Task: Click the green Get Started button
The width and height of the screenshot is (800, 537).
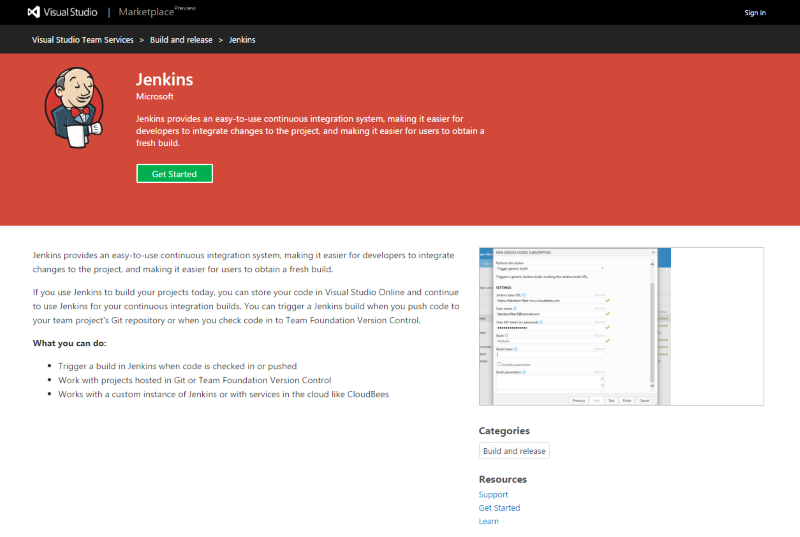Action: [x=174, y=174]
